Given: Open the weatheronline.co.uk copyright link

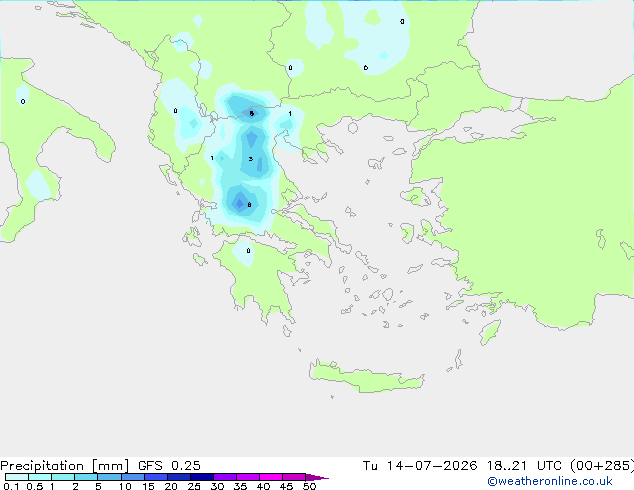Looking at the screenshot, I should 550,482.
